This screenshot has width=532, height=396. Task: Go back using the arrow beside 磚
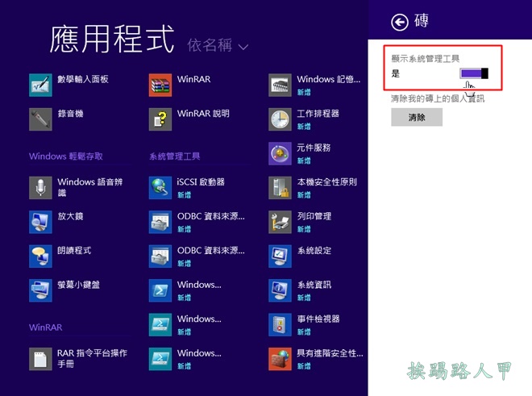click(x=398, y=23)
